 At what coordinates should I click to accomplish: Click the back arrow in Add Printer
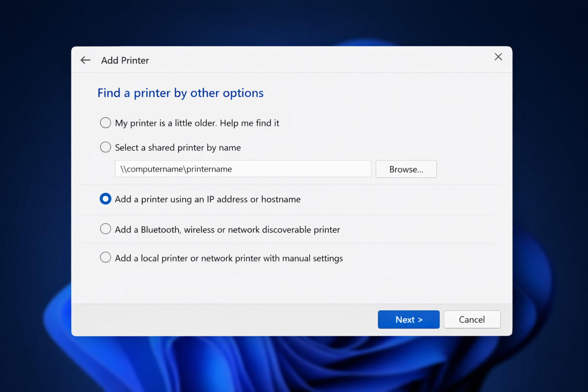(85, 60)
